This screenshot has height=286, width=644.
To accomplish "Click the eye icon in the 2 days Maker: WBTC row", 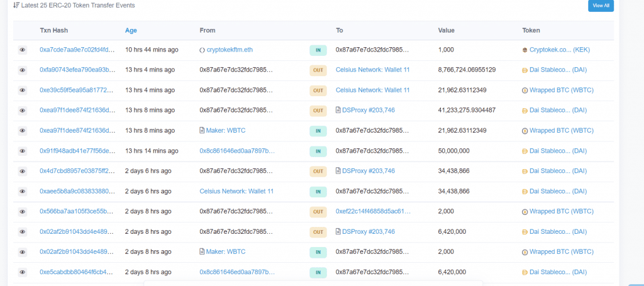I will [23, 252].
